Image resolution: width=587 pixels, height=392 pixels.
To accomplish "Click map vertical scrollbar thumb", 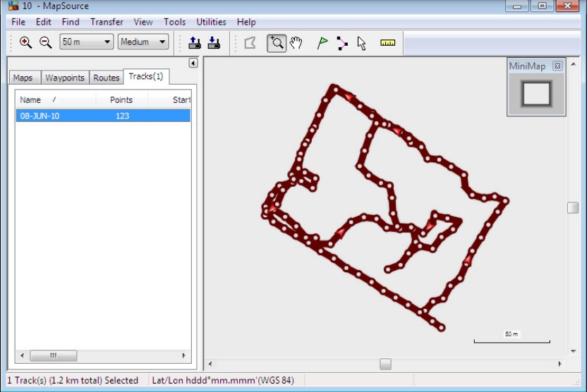I will pos(573,207).
